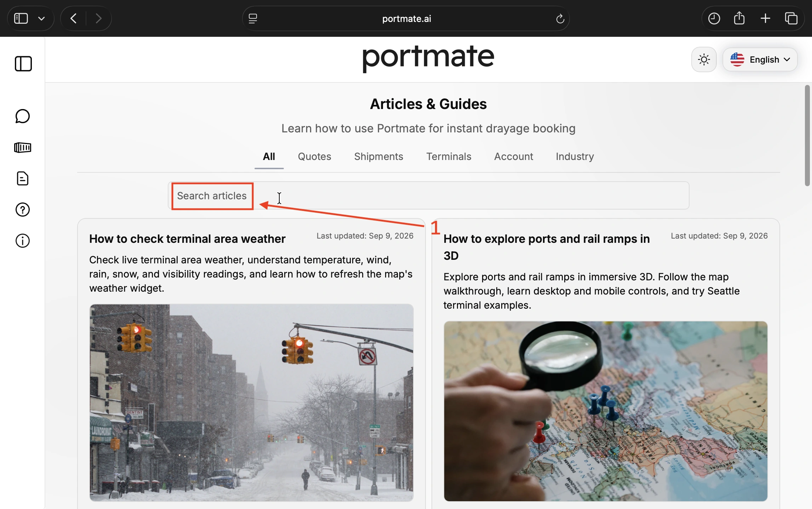Click the 'Check live terminal area weather' description
The width and height of the screenshot is (812, 509).
pos(251,274)
